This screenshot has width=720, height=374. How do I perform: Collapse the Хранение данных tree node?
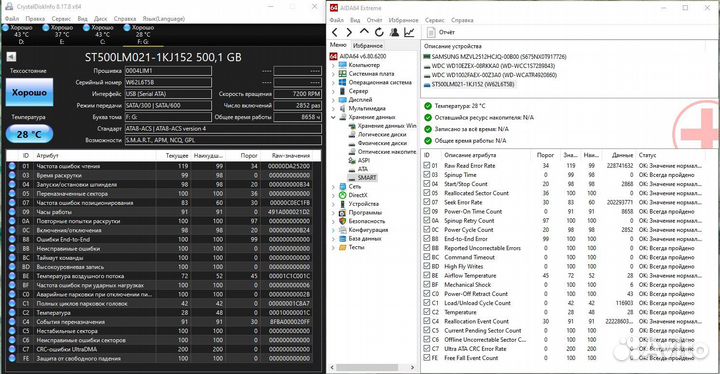click(333, 117)
